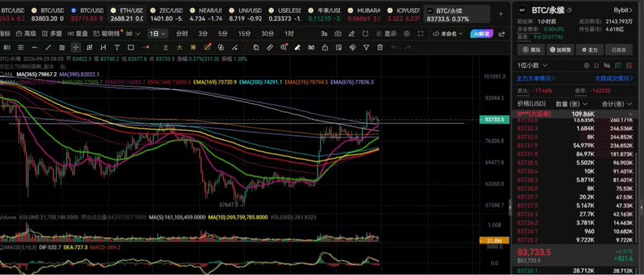Click the 主 indicator icon
This screenshot has height=275, width=644.
click(x=165, y=48)
